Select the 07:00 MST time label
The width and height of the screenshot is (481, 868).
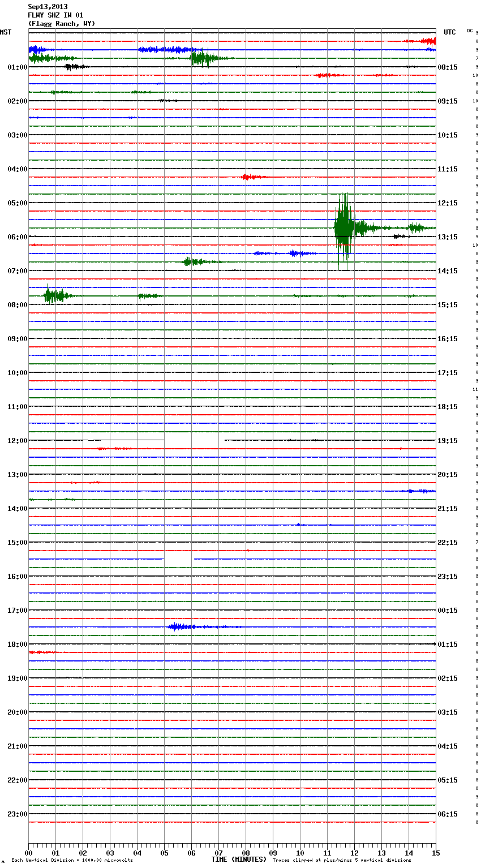click(x=18, y=271)
